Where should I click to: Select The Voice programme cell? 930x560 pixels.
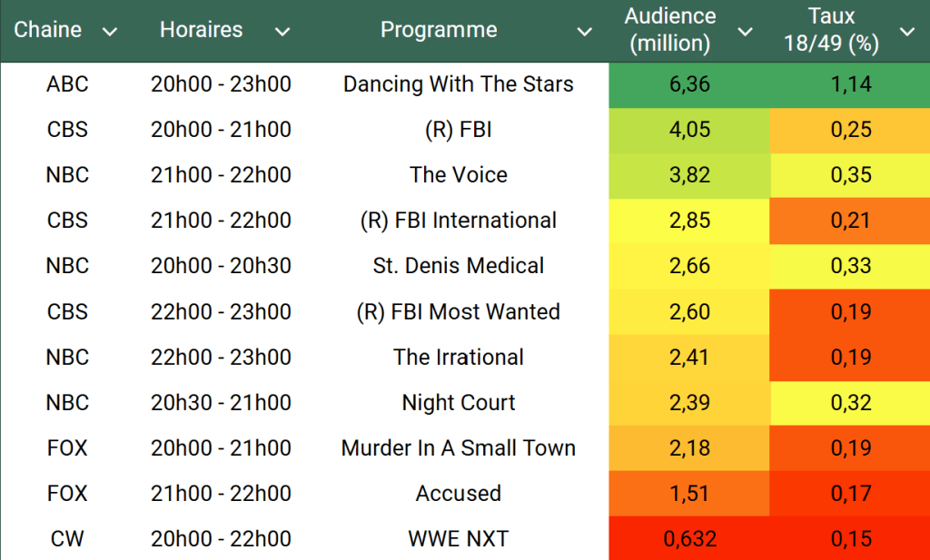click(x=458, y=175)
